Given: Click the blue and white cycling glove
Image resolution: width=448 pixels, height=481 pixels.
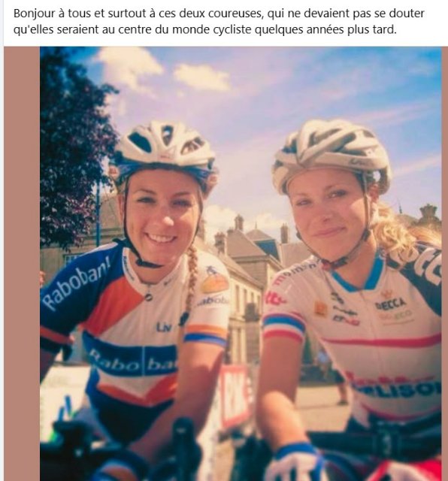Looking at the screenshot, I should point(295,461).
